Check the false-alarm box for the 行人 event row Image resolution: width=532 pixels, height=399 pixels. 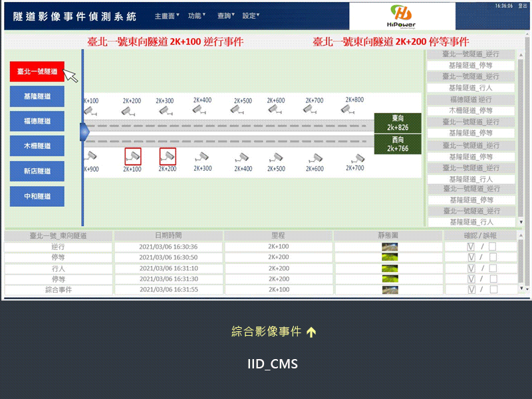click(493, 269)
